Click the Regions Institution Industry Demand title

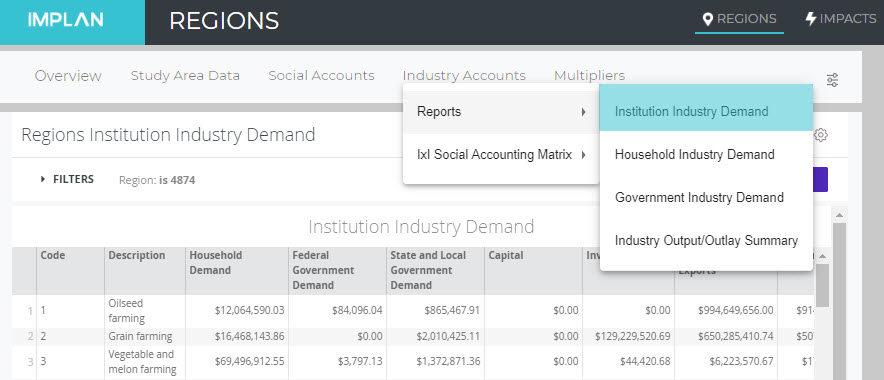pos(168,135)
